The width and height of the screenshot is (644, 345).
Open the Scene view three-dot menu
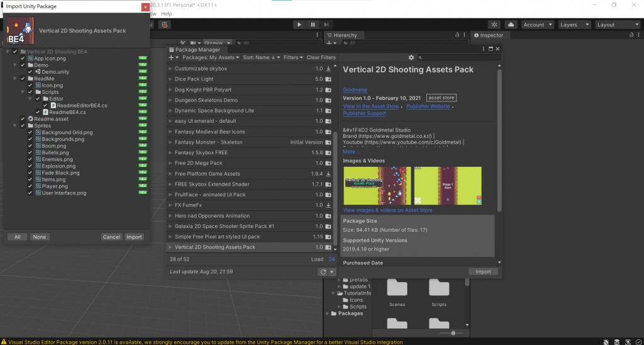(x=317, y=35)
